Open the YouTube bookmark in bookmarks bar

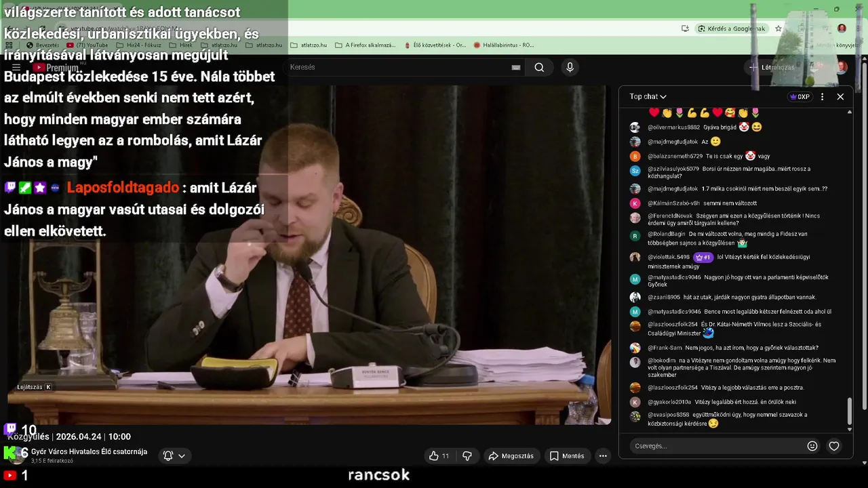pyautogui.click(x=87, y=45)
